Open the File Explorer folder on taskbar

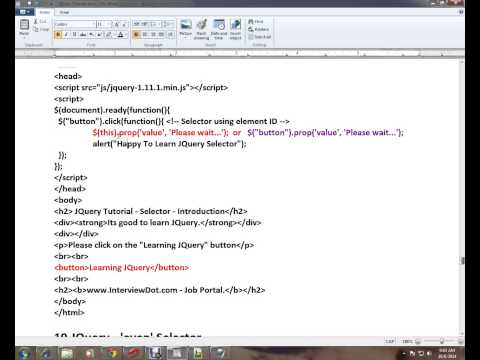pyautogui.click(x=67, y=353)
